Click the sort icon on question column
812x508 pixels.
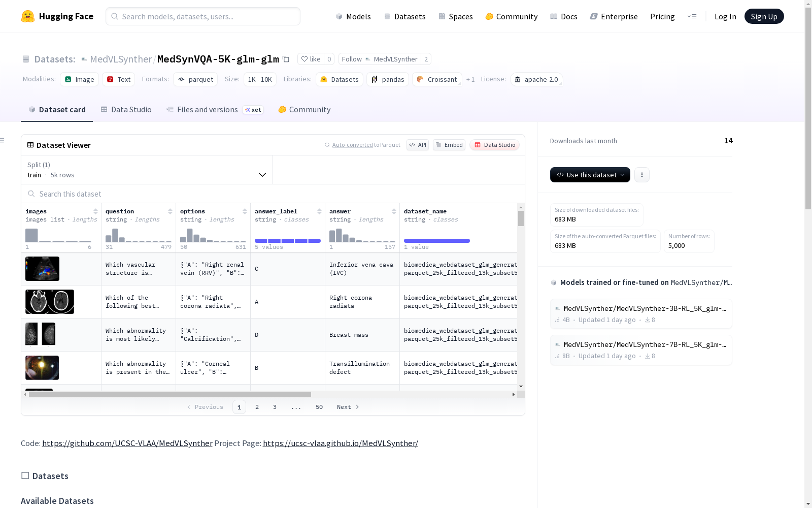[x=170, y=211]
